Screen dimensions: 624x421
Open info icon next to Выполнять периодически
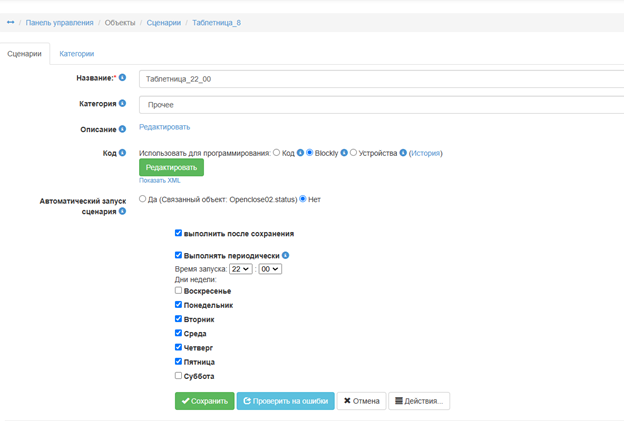[285, 255]
